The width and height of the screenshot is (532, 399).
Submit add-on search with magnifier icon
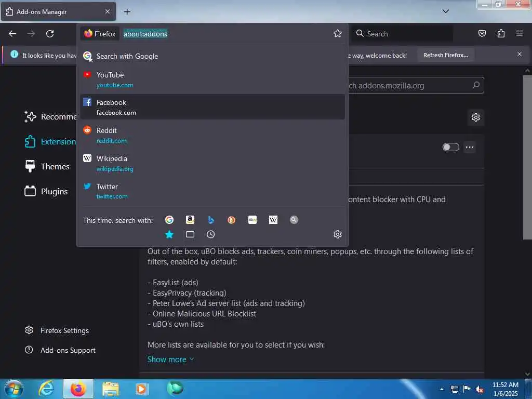[476, 85]
